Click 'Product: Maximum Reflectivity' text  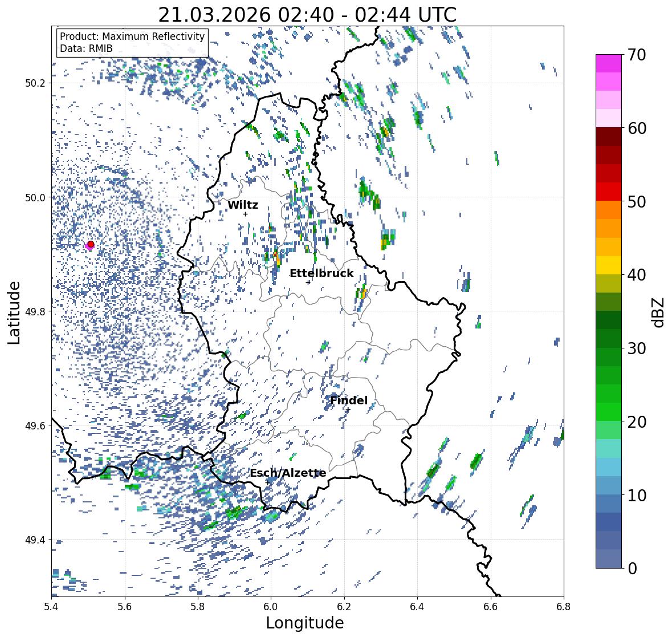132,36
